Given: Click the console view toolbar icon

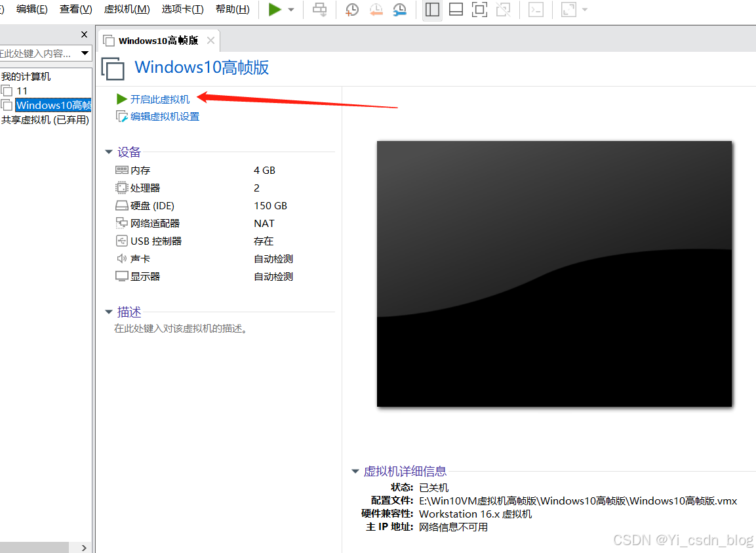Looking at the screenshot, I should [536, 10].
